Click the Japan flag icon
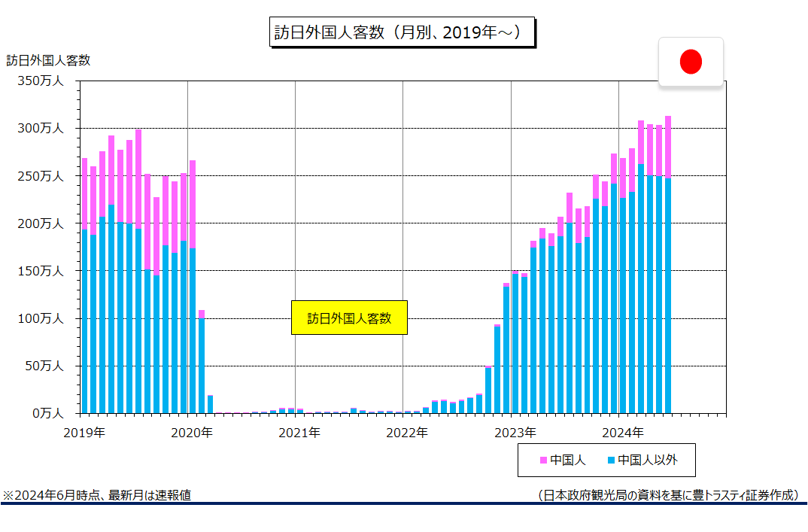This screenshot has height=532, width=808. [x=691, y=62]
